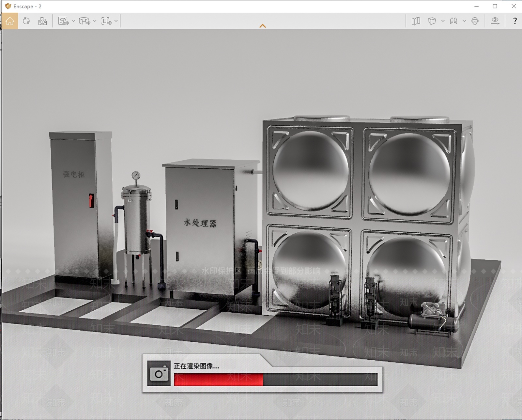Click the camera icon in render dialog

(x=159, y=373)
